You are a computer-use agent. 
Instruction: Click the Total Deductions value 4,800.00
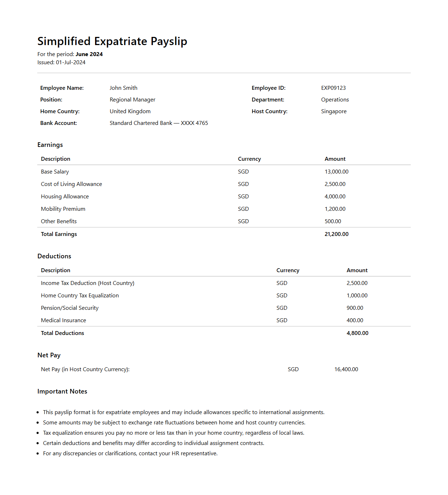[357, 333]
